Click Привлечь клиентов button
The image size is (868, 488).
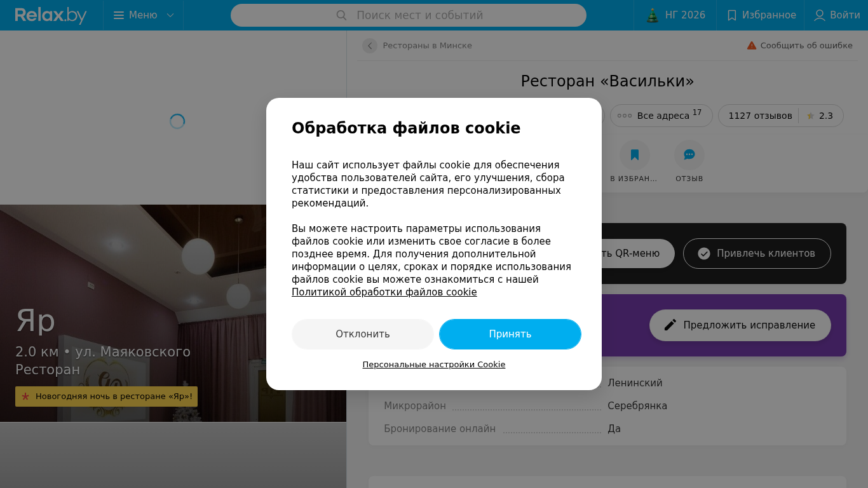click(x=757, y=254)
